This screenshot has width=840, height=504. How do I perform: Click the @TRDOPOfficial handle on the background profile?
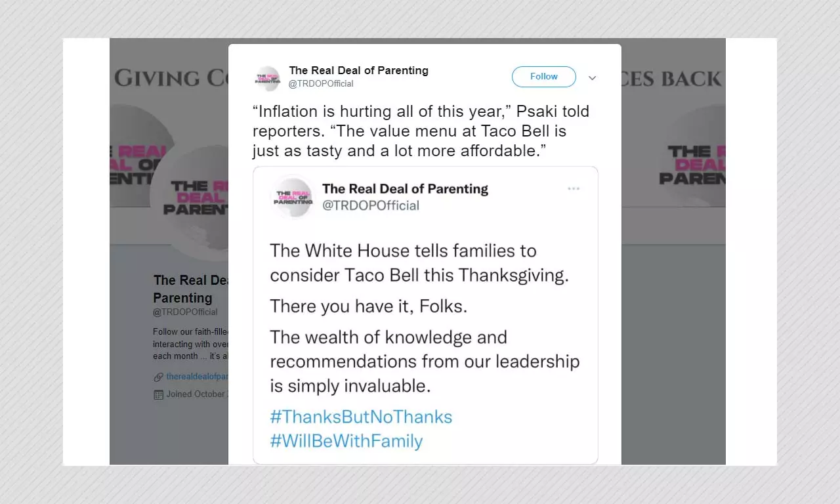[185, 312]
